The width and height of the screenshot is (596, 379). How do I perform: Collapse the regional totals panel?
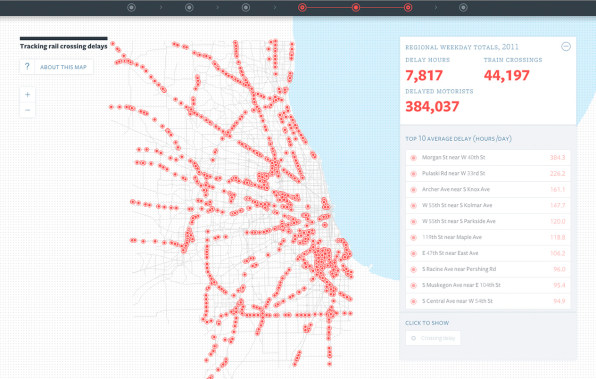566,46
